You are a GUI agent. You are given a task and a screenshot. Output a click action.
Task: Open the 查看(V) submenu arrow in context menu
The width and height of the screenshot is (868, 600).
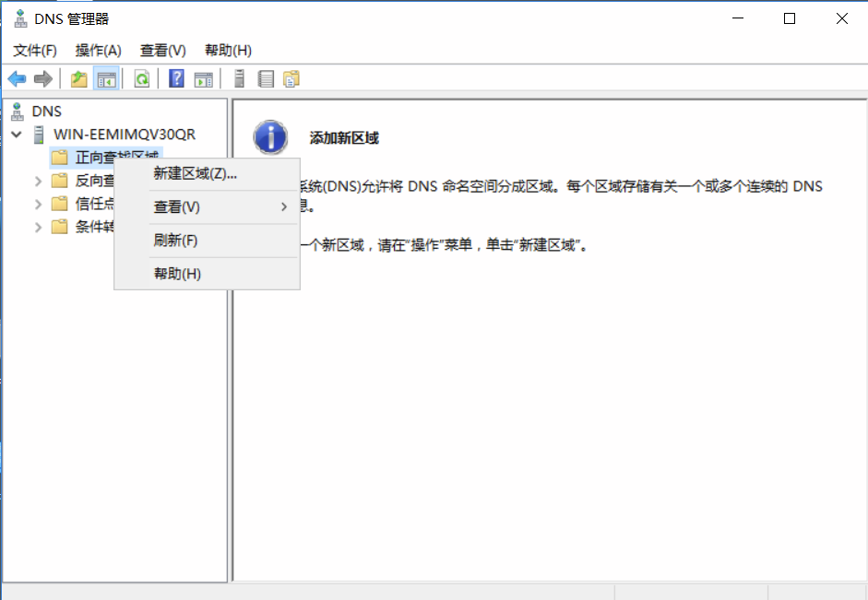284,206
